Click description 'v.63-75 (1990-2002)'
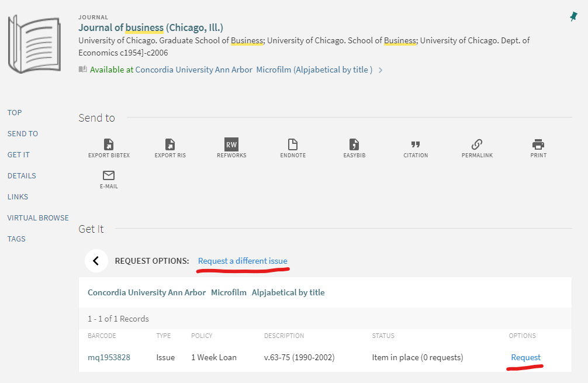Viewport: 588px width, 383px height. point(299,357)
